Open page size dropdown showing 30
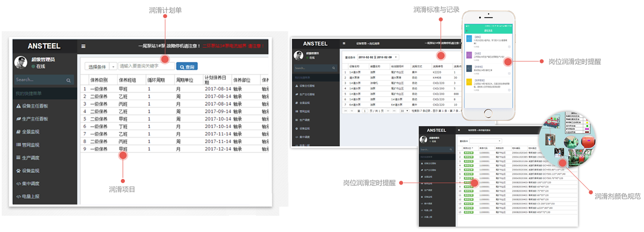The image size is (644, 232). (404, 111)
